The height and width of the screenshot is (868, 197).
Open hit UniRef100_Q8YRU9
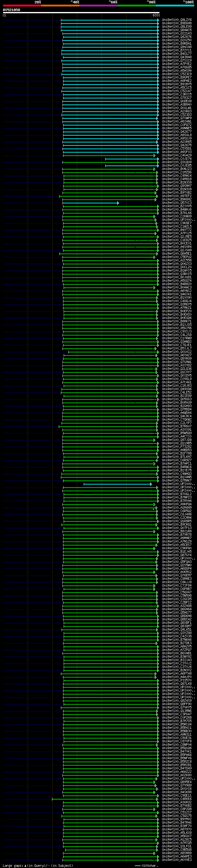pyautogui.click(x=177, y=358)
